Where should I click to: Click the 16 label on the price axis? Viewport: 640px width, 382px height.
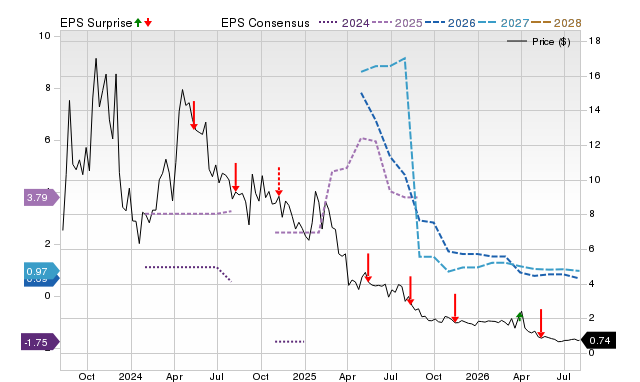pos(595,76)
